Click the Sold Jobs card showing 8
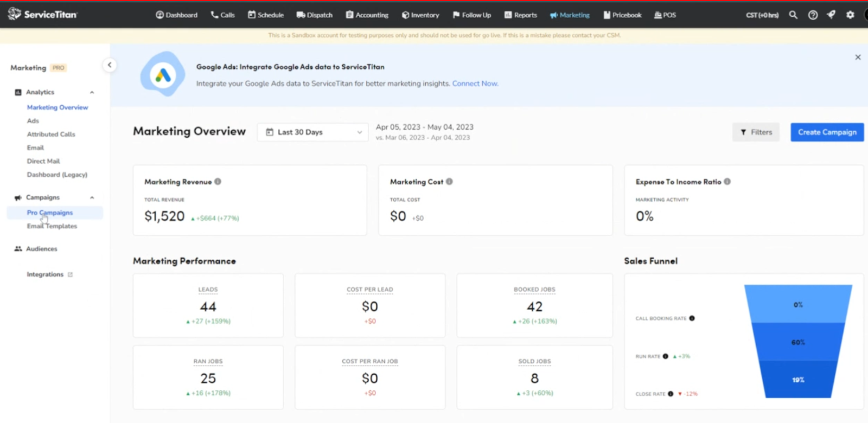Screen dimensions: 868x423 click(534, 377)
